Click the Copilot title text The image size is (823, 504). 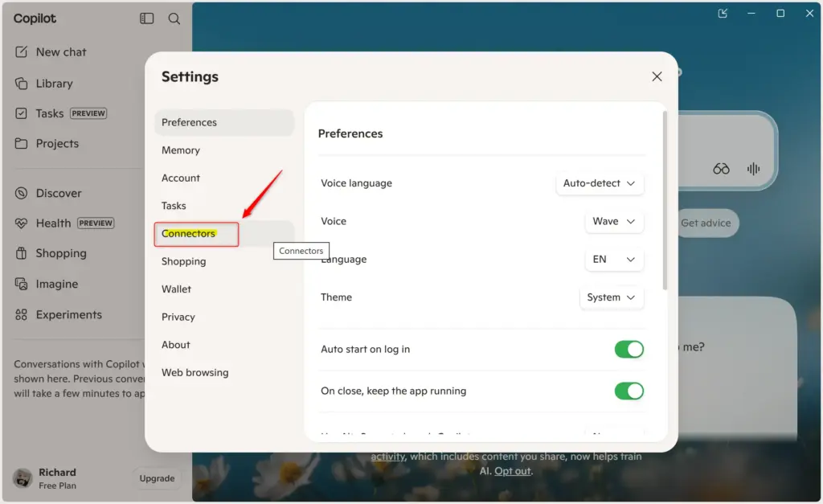coord(35,18)
